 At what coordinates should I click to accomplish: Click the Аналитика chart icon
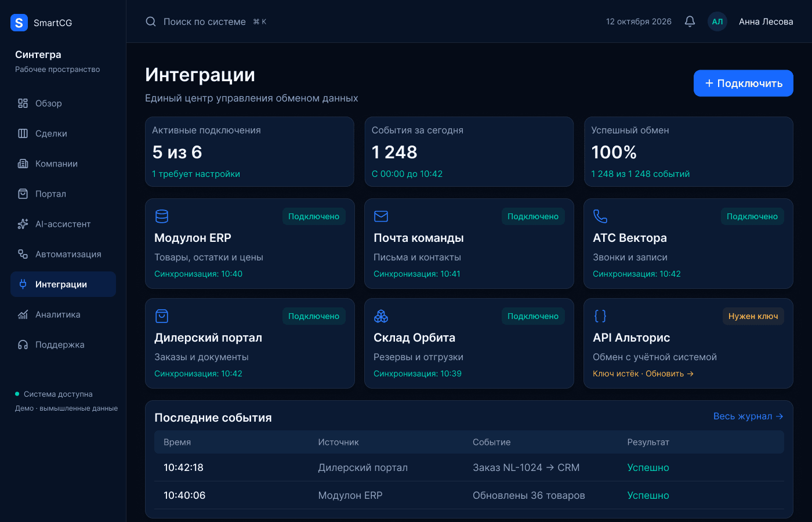click(x=23, y=314)
